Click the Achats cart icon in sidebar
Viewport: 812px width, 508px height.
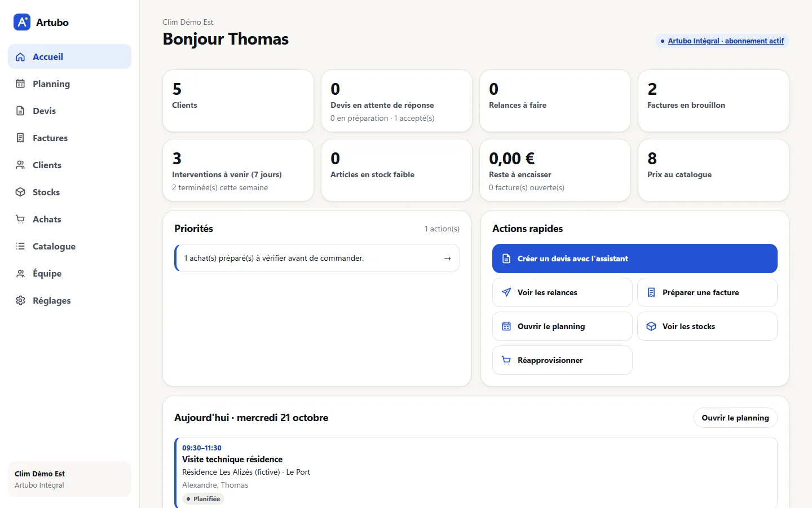point(20,220)
